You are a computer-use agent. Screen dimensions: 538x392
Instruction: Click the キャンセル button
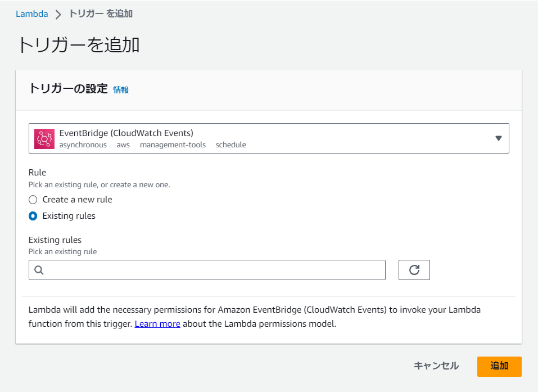pyautogui.click(x=436, y=366)
